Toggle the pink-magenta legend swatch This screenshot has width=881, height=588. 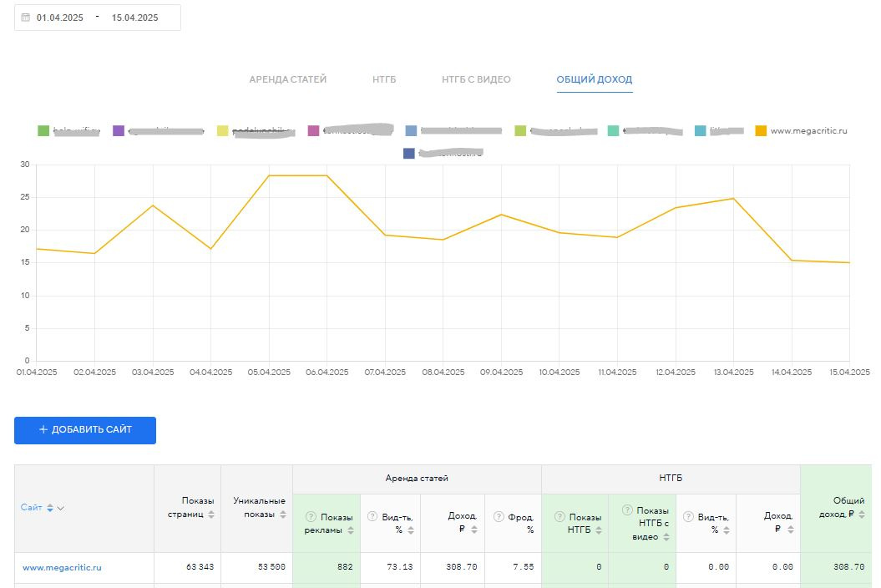313,130
